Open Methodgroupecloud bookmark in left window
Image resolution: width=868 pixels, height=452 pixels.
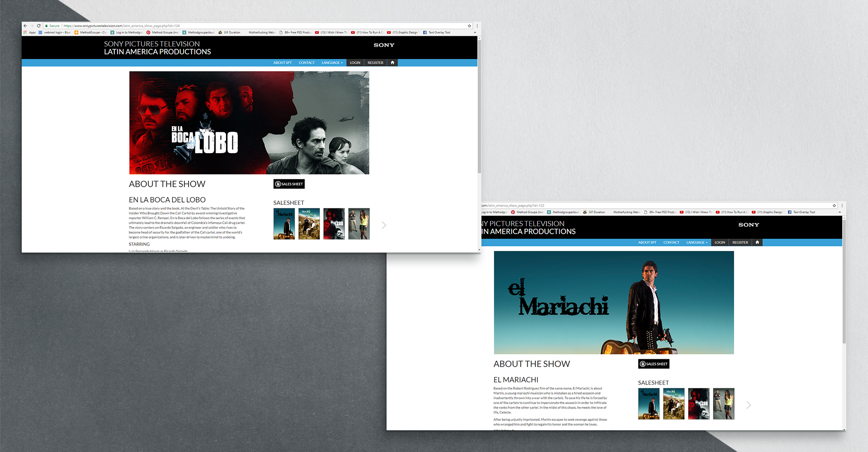[x=198, y=33]
